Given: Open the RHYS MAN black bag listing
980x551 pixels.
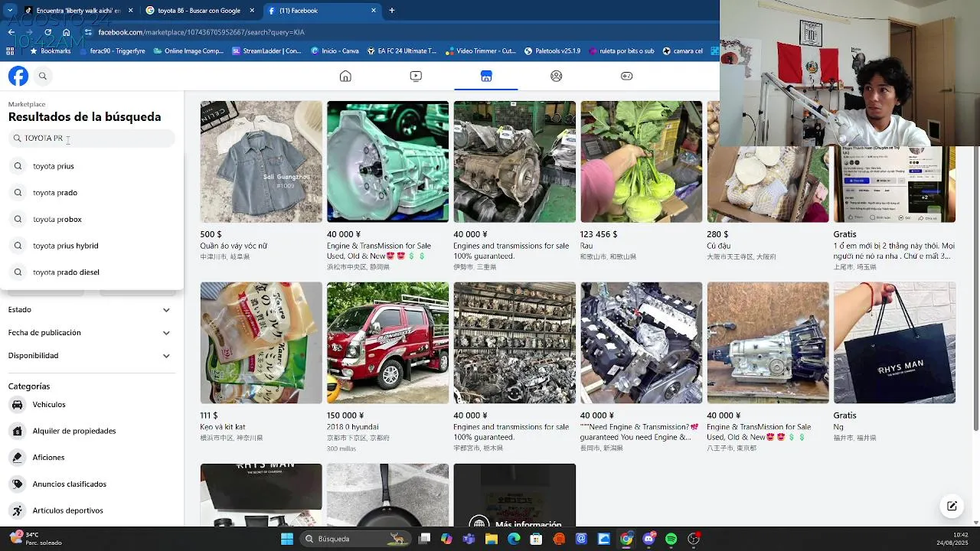Looking at the screenshot, I should tap(894, 343).
